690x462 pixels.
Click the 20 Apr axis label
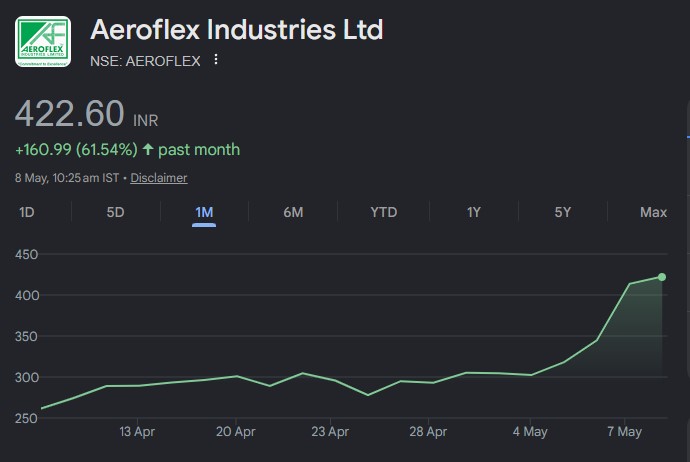pos(235,432)
